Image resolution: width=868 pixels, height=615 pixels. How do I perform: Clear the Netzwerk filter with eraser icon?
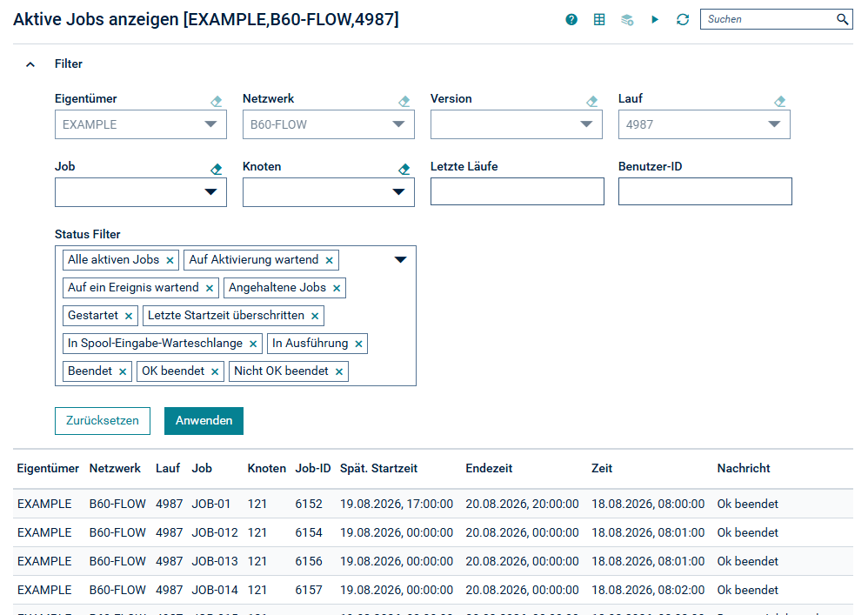click(x=404, y=101)
